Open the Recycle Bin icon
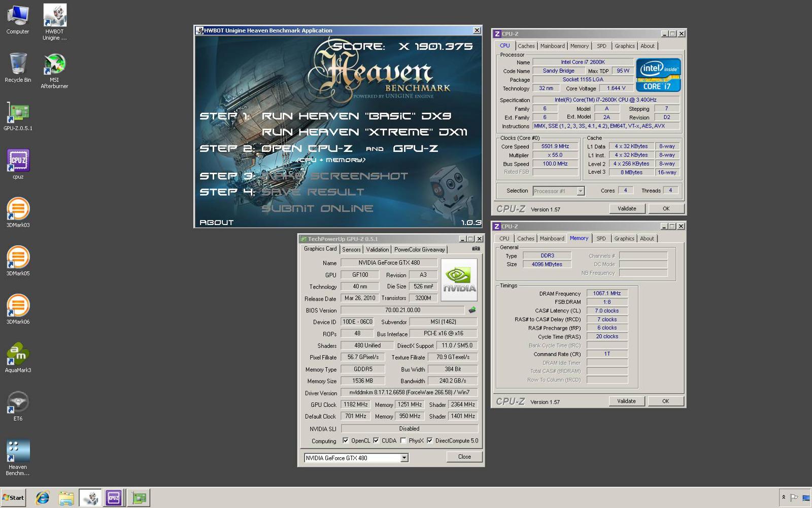This screenshot has height=508, width=812. 18,68
